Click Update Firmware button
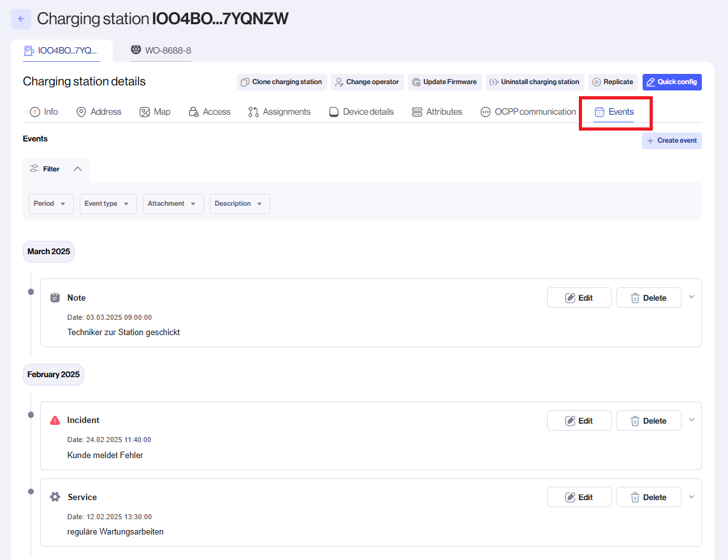Viewport: 728px width, 560px height. (445, 82)
